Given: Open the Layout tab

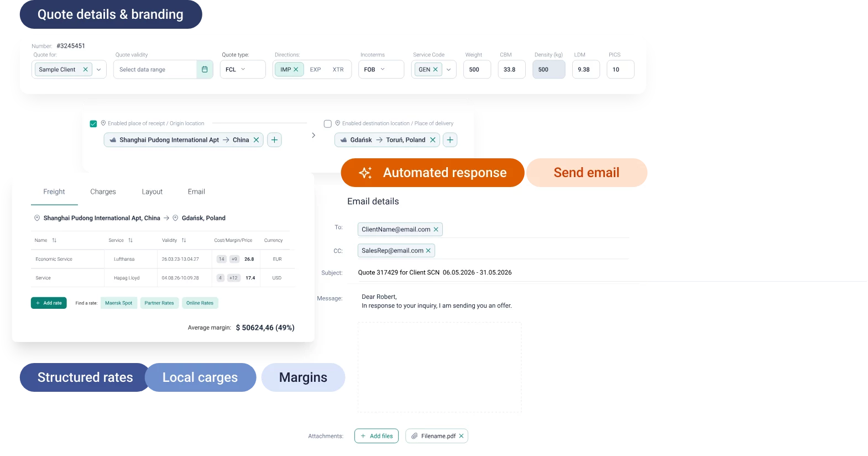Looking at the screenshot, I should (x=152, y=192).
